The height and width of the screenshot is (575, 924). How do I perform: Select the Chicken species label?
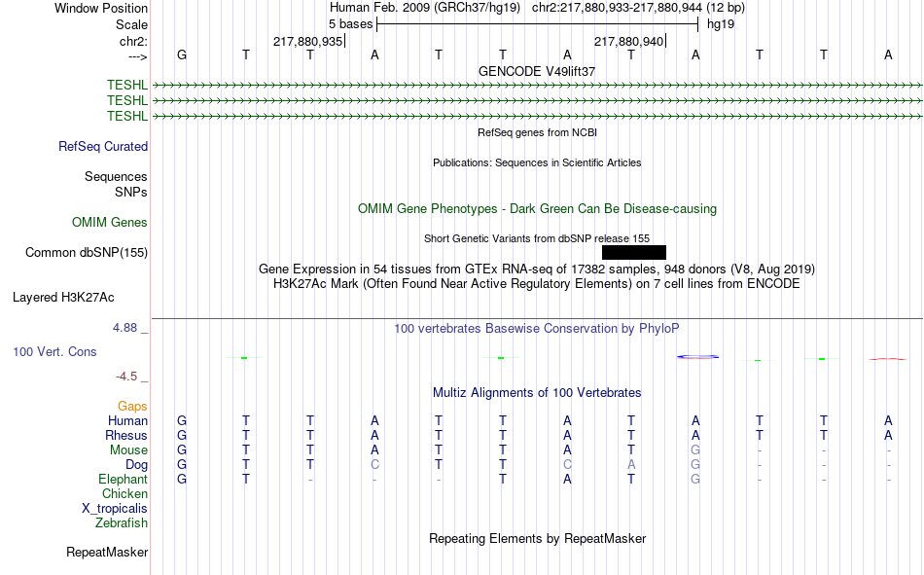[x=124, y=493]
